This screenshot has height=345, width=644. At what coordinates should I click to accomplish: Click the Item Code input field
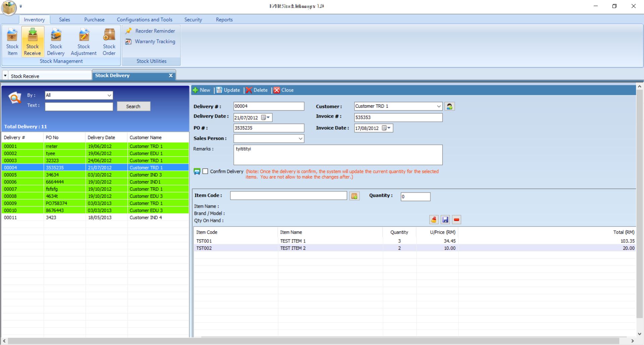click(288, 195)
